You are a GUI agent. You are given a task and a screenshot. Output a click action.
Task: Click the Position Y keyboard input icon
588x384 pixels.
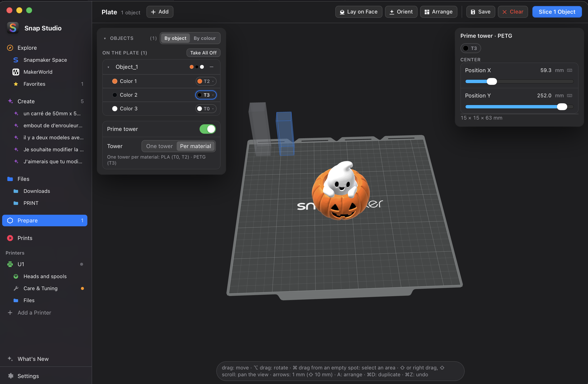pos(569,96)
